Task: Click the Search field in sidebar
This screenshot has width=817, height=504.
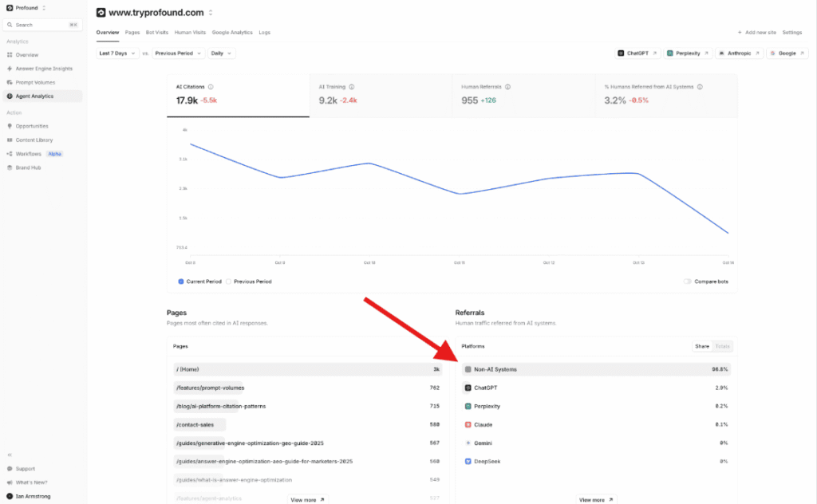Action: [x=43, y=25]
